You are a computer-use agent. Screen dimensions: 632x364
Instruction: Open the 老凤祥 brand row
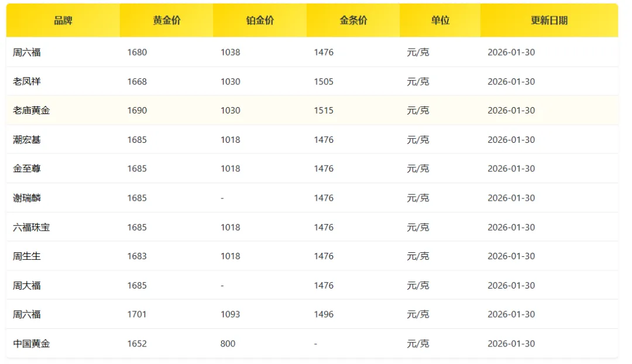point(27,81)
